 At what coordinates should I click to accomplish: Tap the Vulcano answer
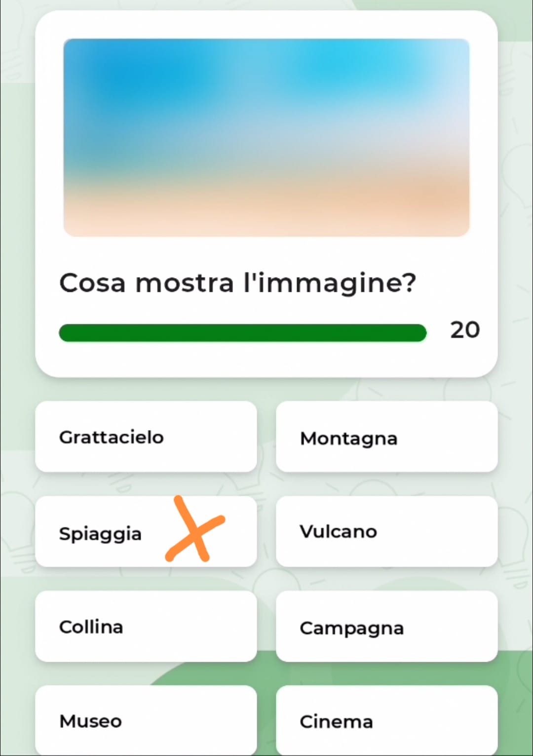click(x=386, y=532)
